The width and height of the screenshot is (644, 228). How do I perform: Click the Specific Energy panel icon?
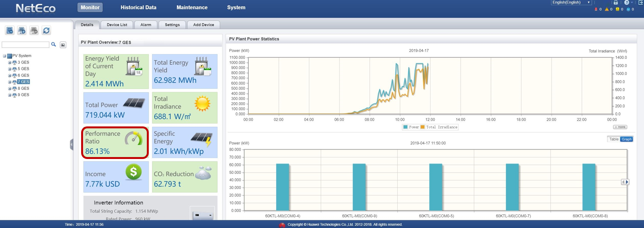[x=202, y=139]
